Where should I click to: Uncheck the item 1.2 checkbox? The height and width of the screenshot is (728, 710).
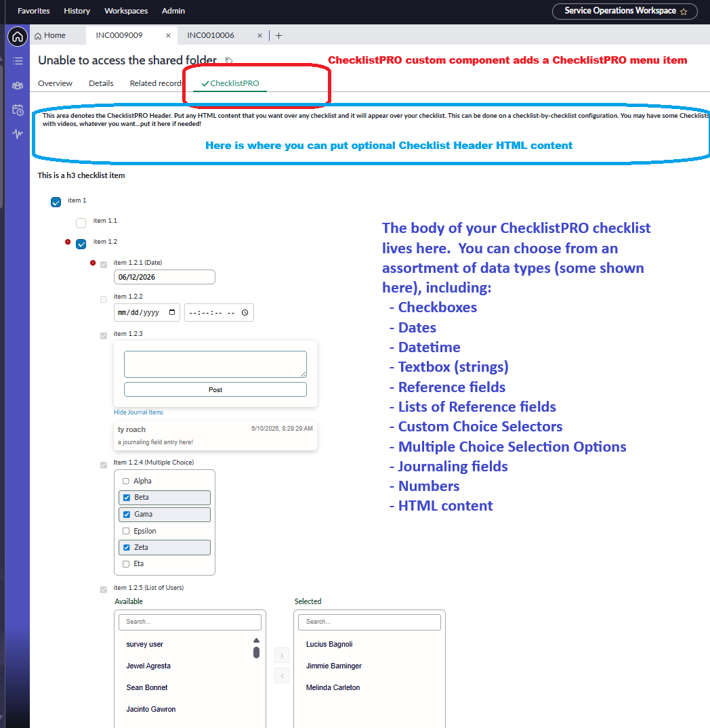point(81,244)
